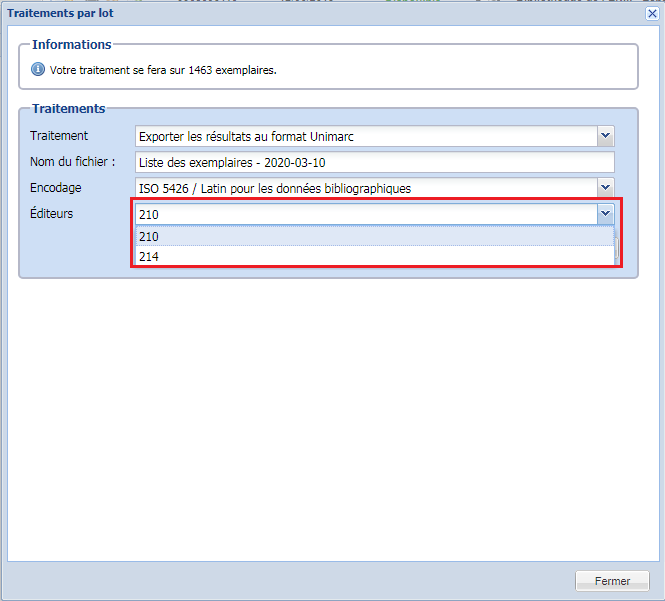Open the Encodage dropdown arrow
The width and height of the screenshot is (665, 601).
[605, 187]
